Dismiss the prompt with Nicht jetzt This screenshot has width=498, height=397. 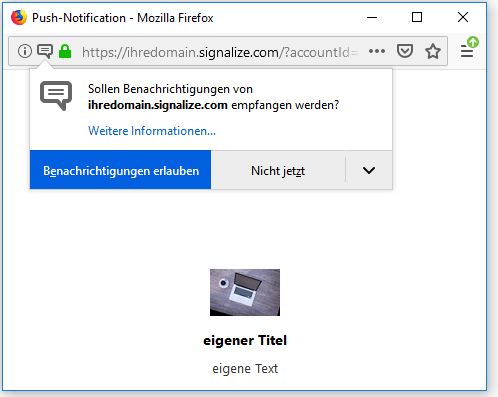[278, 170]
